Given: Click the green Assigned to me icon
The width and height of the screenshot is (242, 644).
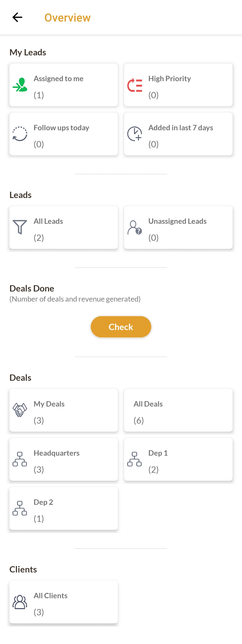Looking at the screenshot, I should click(20, 85).
